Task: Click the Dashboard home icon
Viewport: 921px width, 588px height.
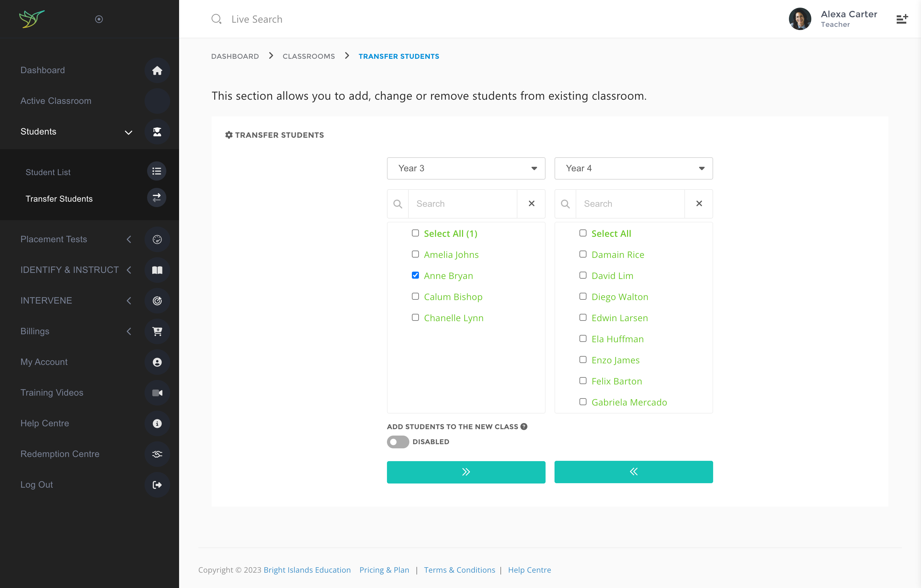Action: 157,70
